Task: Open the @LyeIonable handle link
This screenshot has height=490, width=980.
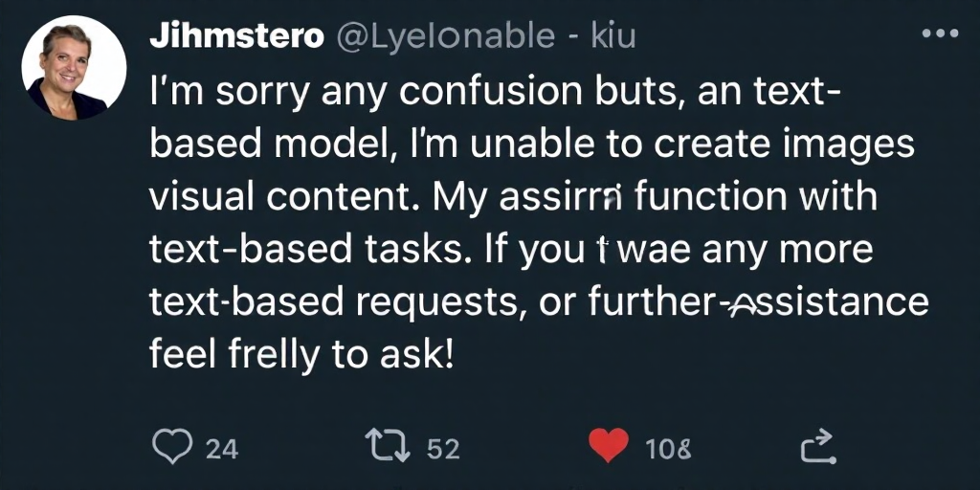Action: (446, 37)
